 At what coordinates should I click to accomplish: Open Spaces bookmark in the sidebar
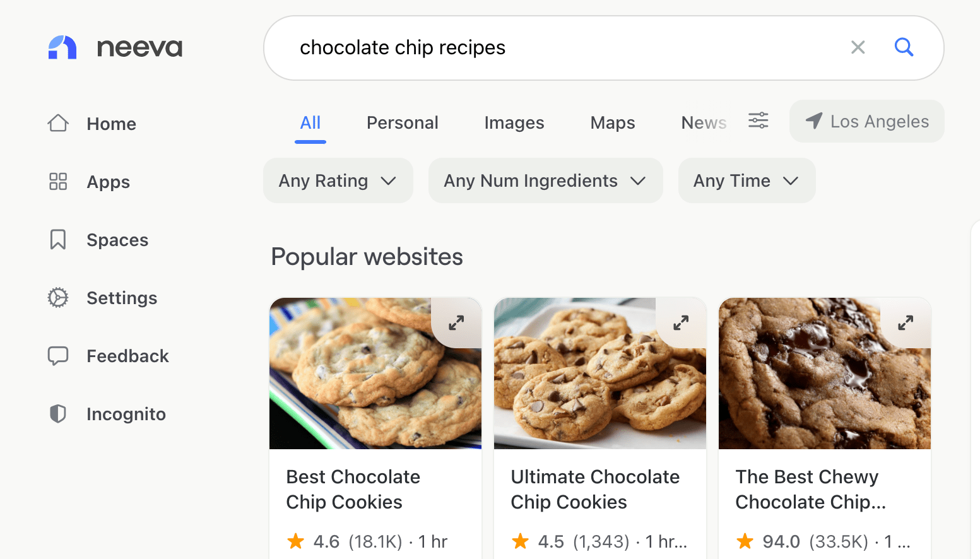click(x=98, y=240)
